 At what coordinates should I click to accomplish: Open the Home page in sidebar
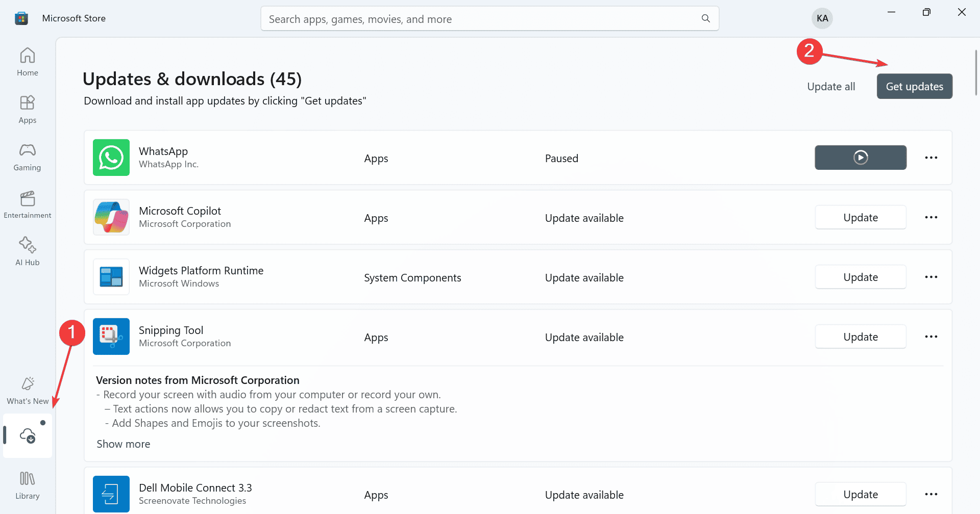coord(28,62)
